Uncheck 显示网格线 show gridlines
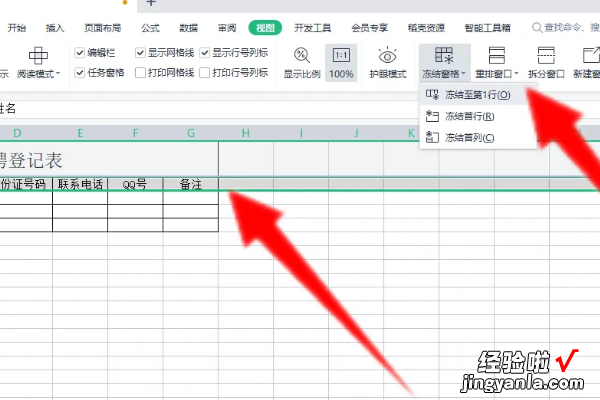Screen dimensions: 600x400 [140, 52]
